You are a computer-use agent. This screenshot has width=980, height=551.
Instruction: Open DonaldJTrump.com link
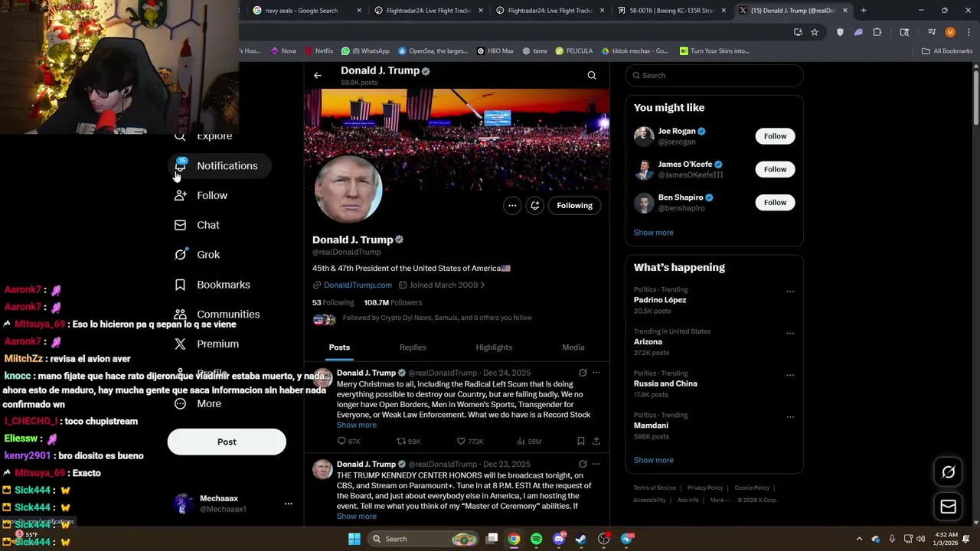358,285
